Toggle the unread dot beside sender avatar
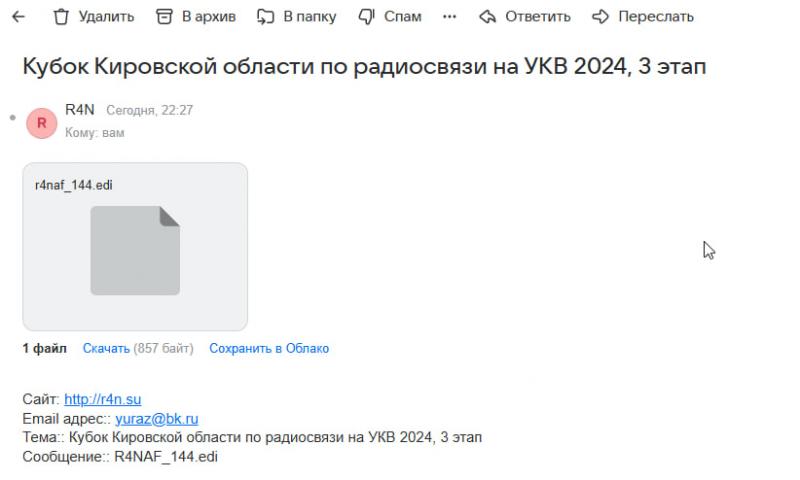Screen dimensions: 800x480 (13, 119)
